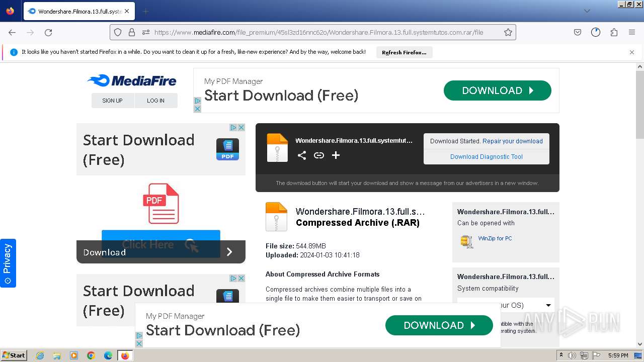The width and height of the screenshot is (644, 362).
Task: Open a new tab with plus button
Action: coord(145,11)
